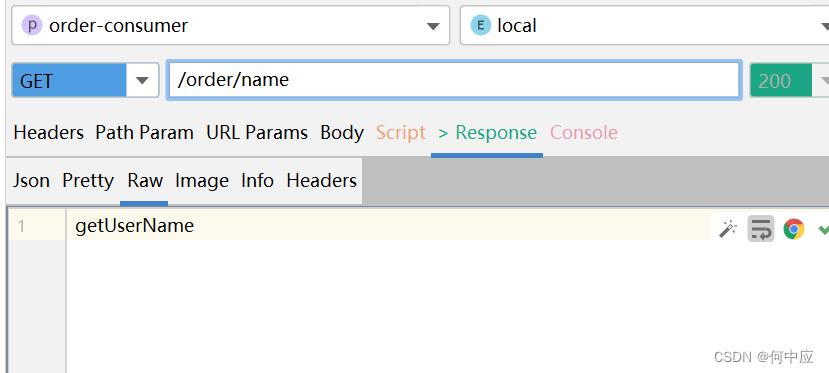The image size is (829, 373).
Task: Open the order-consumer project dropdown
Action: 231,25
